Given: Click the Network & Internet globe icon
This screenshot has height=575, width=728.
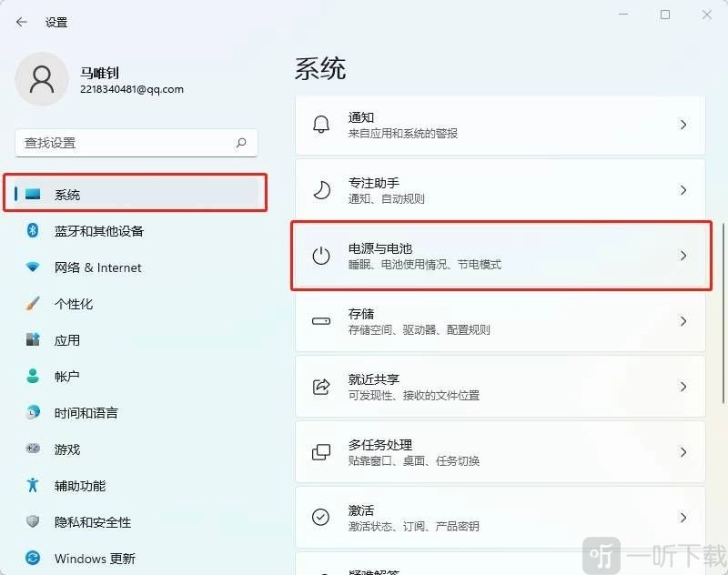Looking at the screenshot, I should (x=30, y=267).
